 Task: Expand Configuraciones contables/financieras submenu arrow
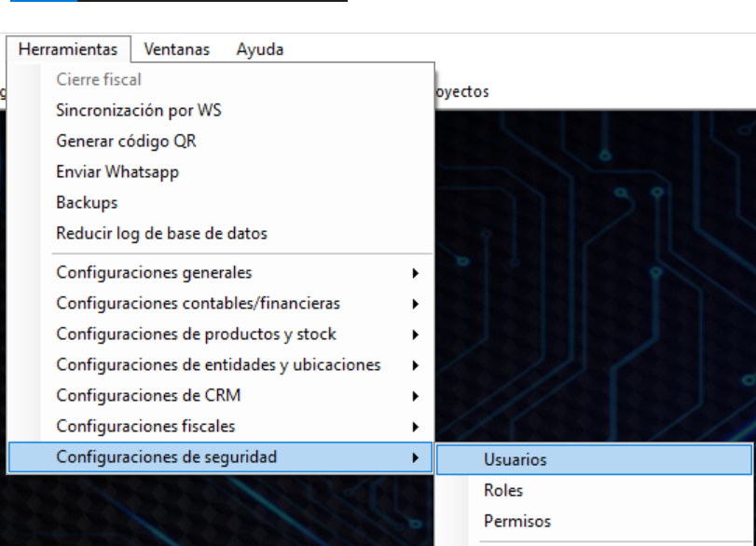point(416,304)
